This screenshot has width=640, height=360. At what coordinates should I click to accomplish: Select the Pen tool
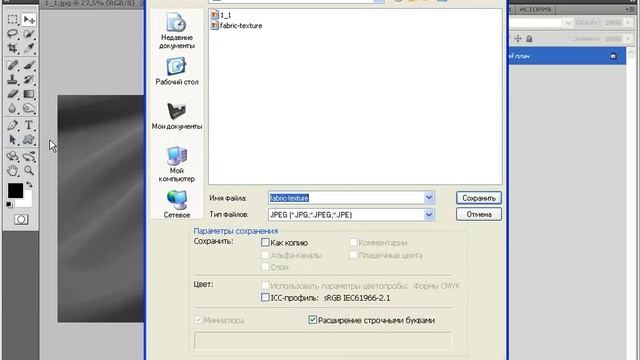pos(12,125)
